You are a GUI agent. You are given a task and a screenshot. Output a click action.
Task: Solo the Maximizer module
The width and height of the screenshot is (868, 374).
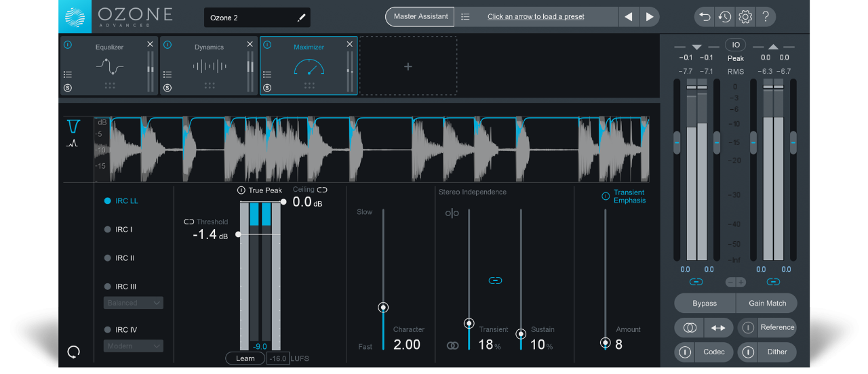point(267,87)
